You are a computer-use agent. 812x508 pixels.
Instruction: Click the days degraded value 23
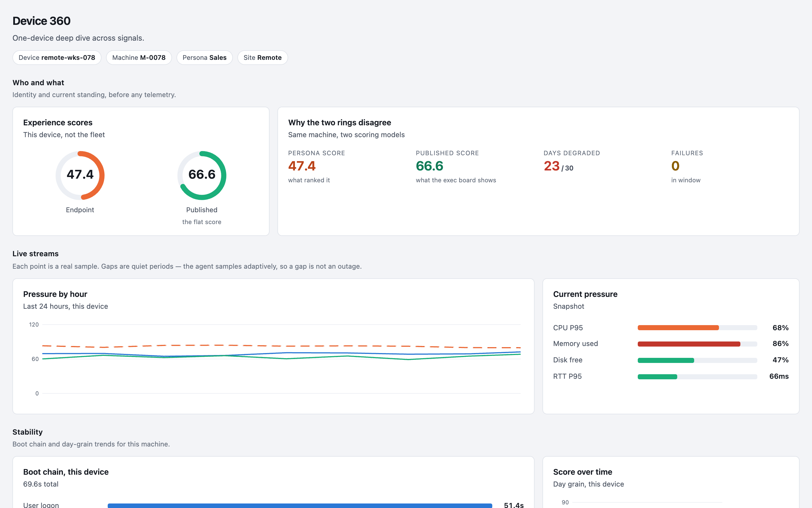[x=551, y=166]
